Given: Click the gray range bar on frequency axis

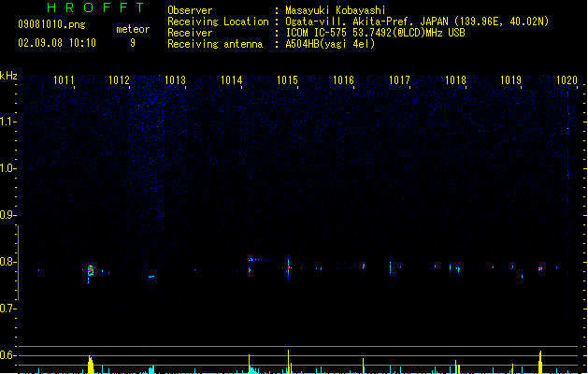Looking at the screenshot, I should tap(18, 263).
